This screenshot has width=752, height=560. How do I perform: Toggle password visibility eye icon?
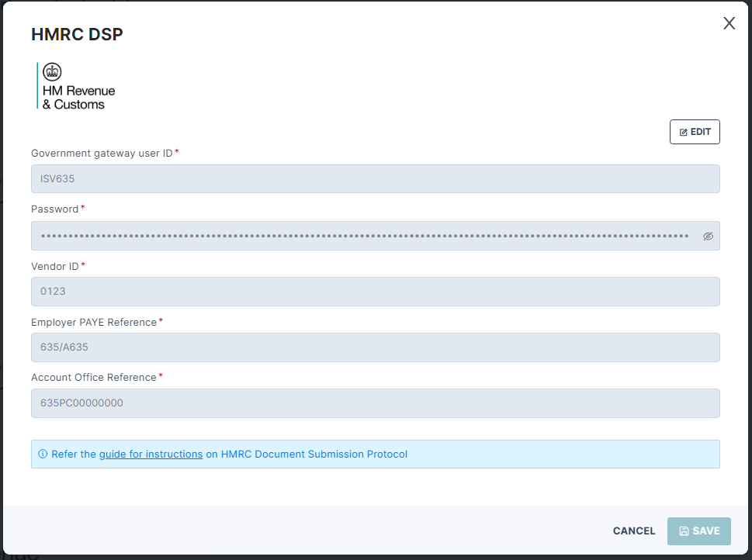[708, 236]
